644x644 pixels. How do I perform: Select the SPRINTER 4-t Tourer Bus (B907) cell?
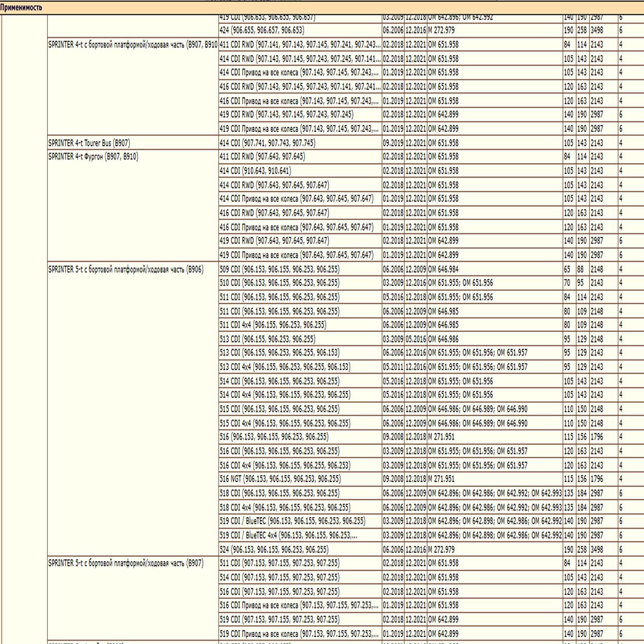[x=89, y=143]
